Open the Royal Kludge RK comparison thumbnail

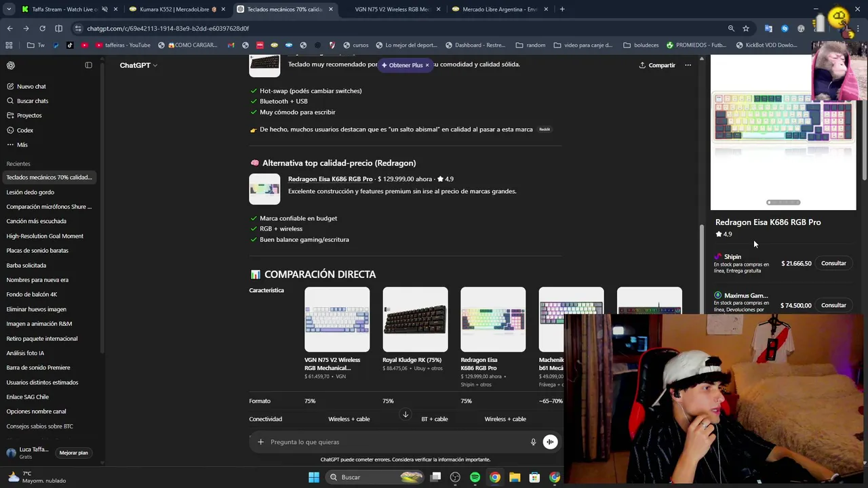pos(415,319)
